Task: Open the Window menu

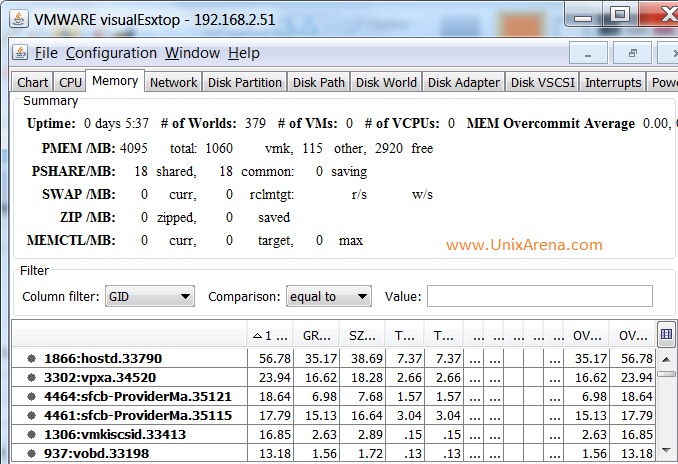Action: click(192, 53)
